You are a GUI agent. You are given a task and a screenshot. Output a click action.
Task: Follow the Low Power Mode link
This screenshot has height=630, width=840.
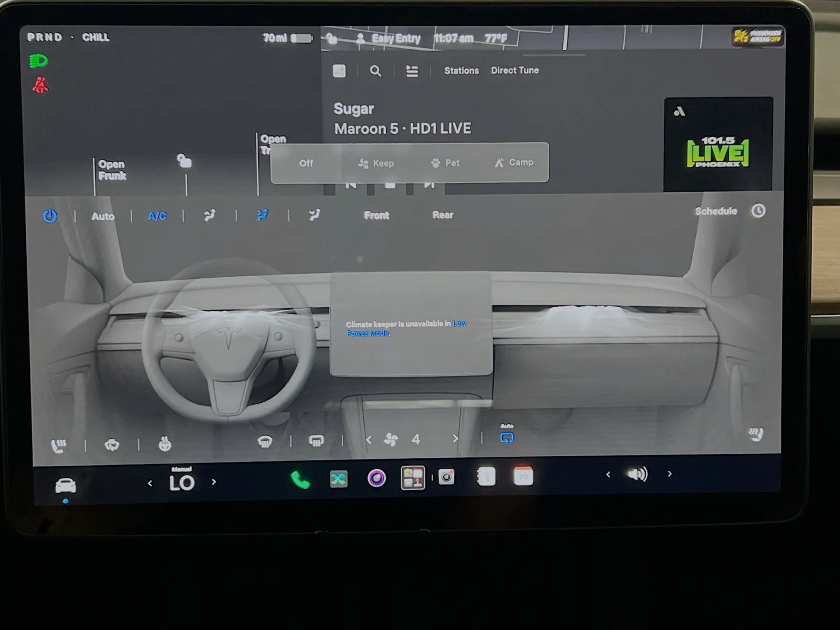click(x=406, y=328)
